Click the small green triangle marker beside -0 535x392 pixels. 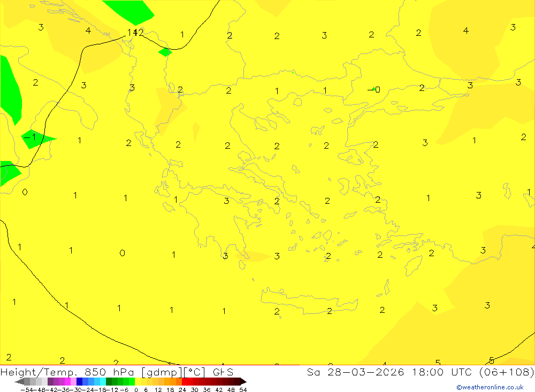(x=373, y=88)
